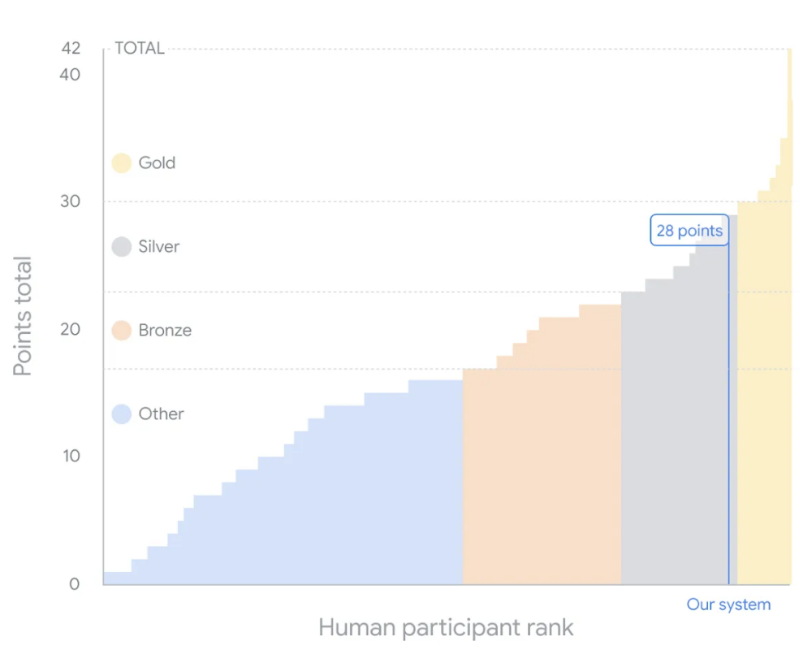
Task: Click the Silver legend text
Action: click(x=158, y=246)
